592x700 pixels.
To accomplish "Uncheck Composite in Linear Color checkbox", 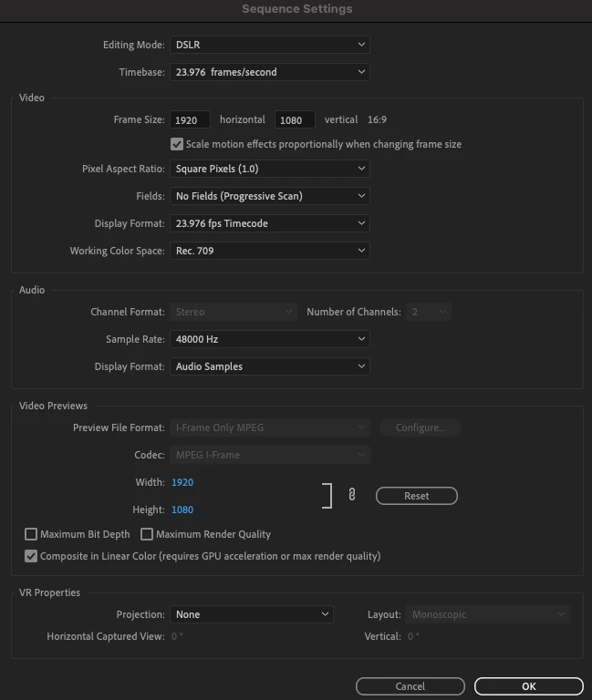I will pos(31,556).
